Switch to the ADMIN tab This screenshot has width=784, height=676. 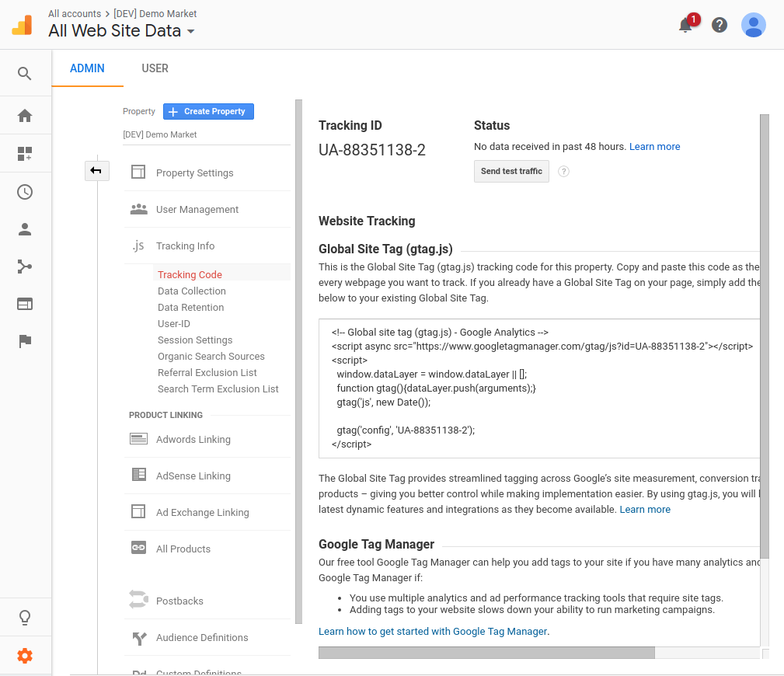point(88,68)
